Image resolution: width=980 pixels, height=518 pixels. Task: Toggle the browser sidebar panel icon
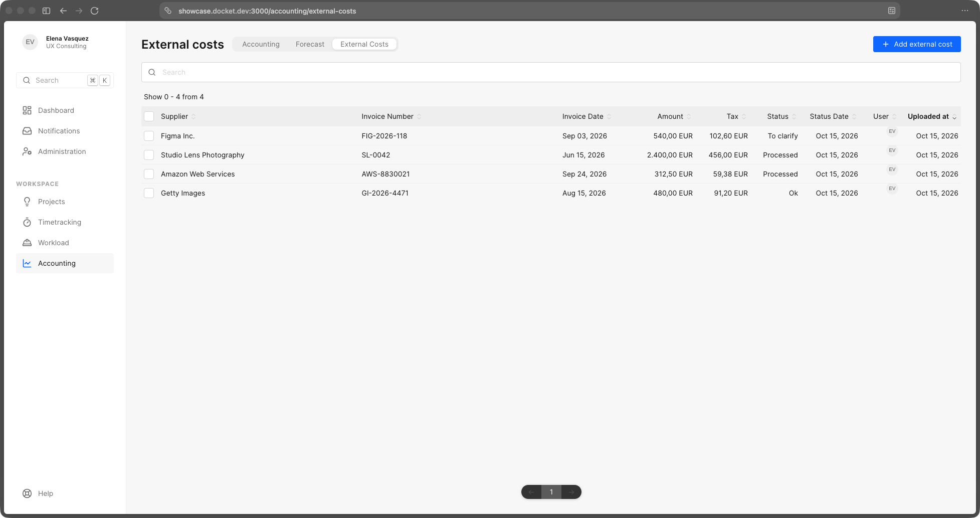coord(46,11)
